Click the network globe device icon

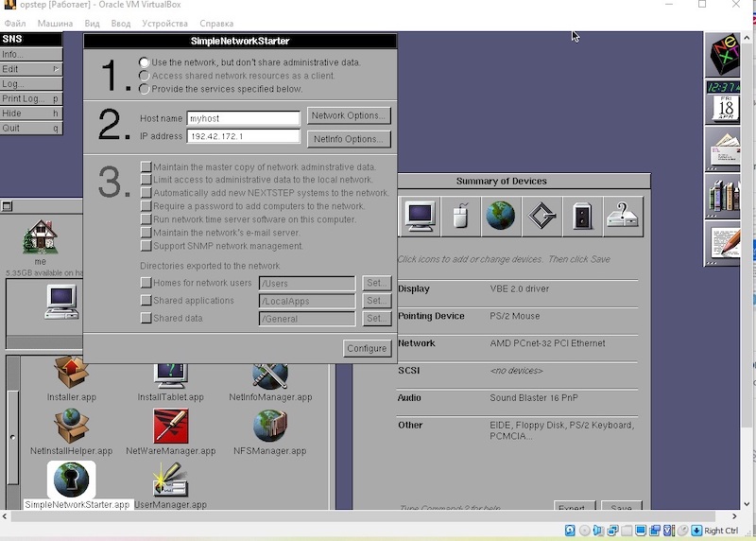pos(500,216)
